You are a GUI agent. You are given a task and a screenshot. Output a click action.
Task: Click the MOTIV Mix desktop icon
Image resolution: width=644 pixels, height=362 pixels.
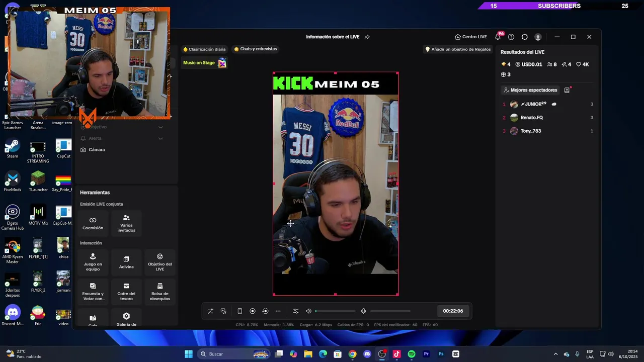click(38, 215)
